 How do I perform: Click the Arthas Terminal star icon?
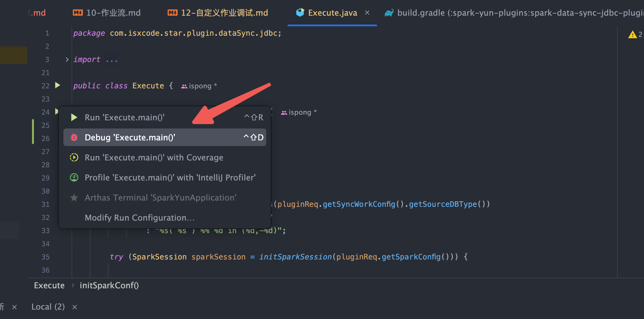pyautogui.click(x=74, y=198)
